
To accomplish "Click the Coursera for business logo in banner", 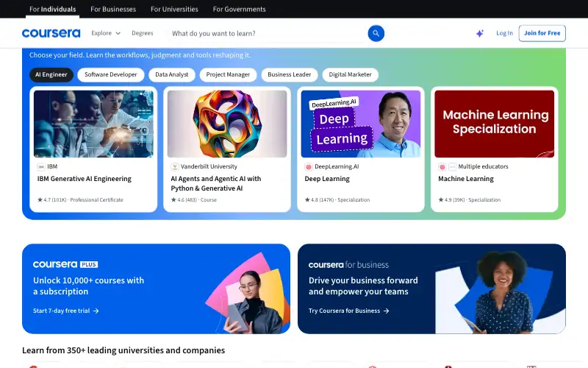I will [348, 265].
